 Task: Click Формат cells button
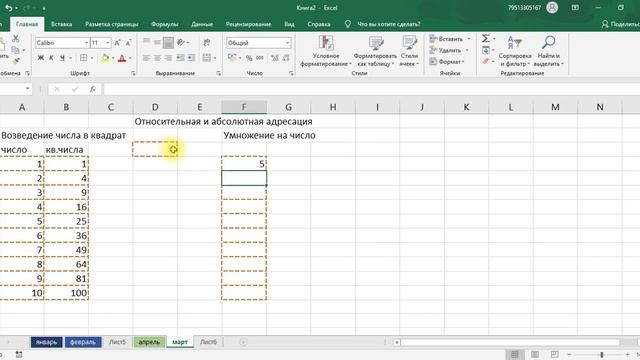click(447, 62)
